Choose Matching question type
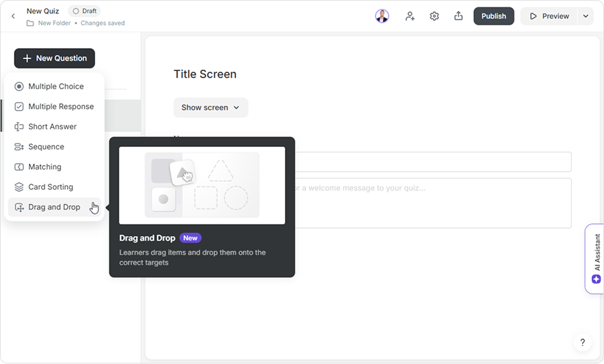Screen dimensions: 604x364 45,167
